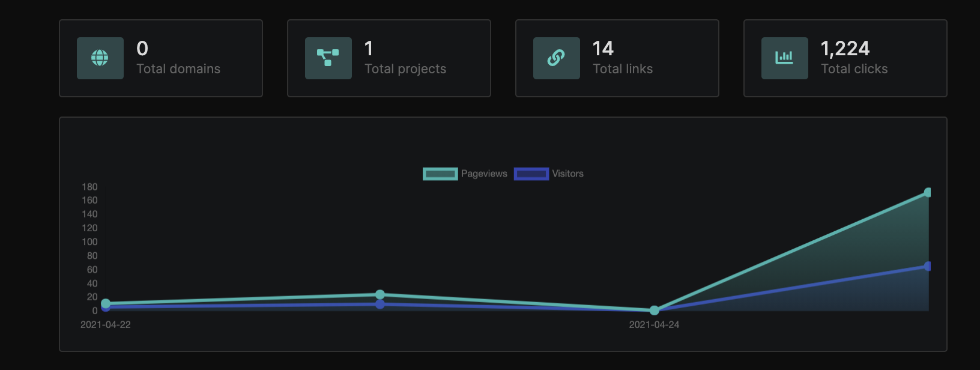Open the Total projects label
This screenshot has height=370, width=980.
[405, 69]
